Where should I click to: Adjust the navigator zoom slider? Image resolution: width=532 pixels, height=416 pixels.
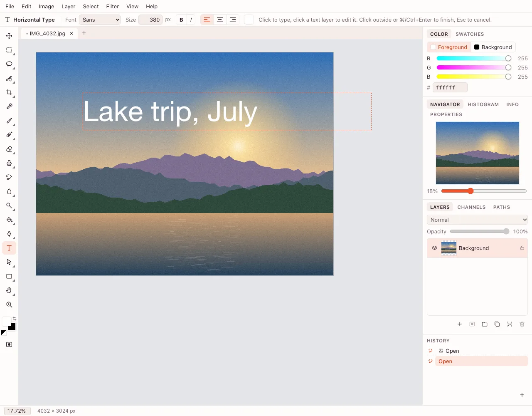484,191
